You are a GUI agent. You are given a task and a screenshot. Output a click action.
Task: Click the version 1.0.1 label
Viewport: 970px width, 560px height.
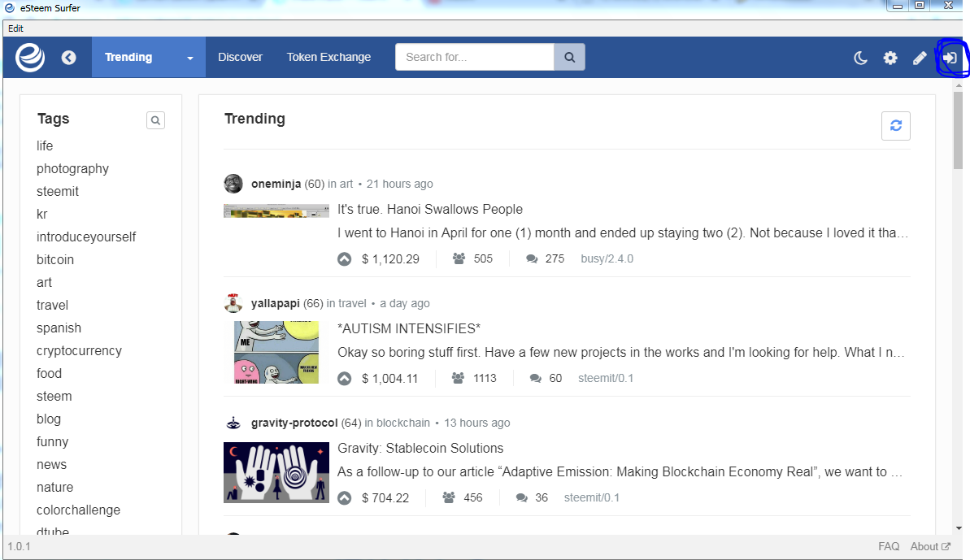(20, 546)
